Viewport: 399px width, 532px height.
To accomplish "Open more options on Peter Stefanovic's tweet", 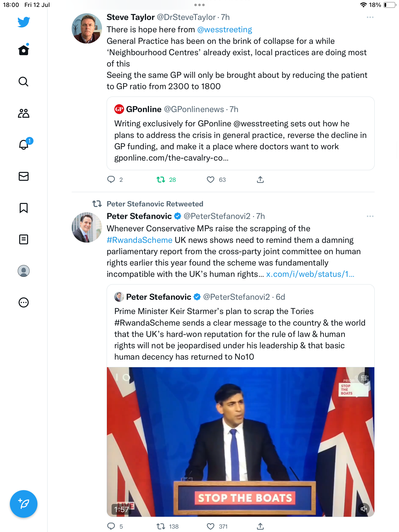I will pos(370,216).
